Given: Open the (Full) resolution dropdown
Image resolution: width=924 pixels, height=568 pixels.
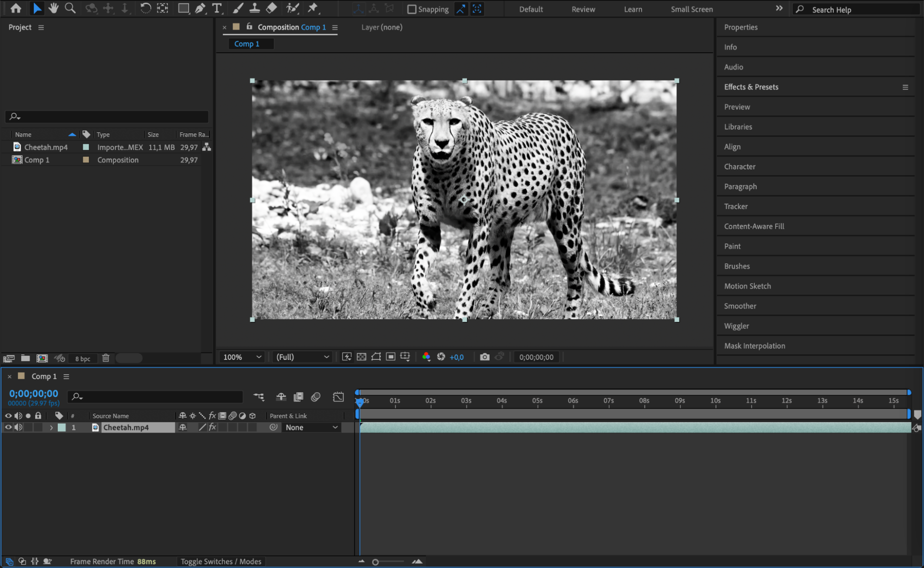Looking at the screenshot, I should [303, 357].
